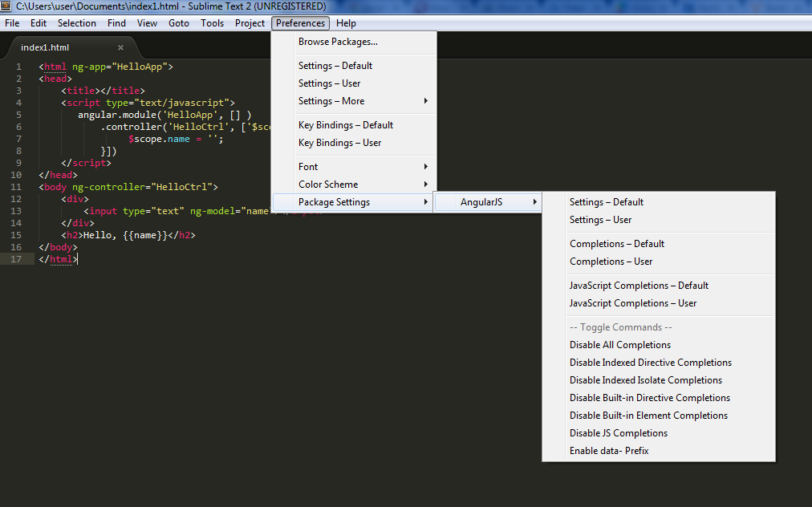Open the File menu

pyautogui.click(x=12, y=23)
